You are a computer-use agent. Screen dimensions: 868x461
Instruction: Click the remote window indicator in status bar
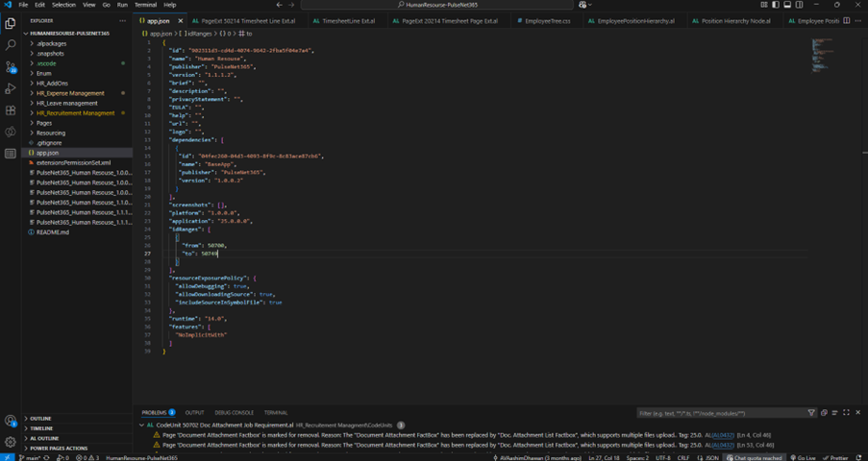[7, 458]
